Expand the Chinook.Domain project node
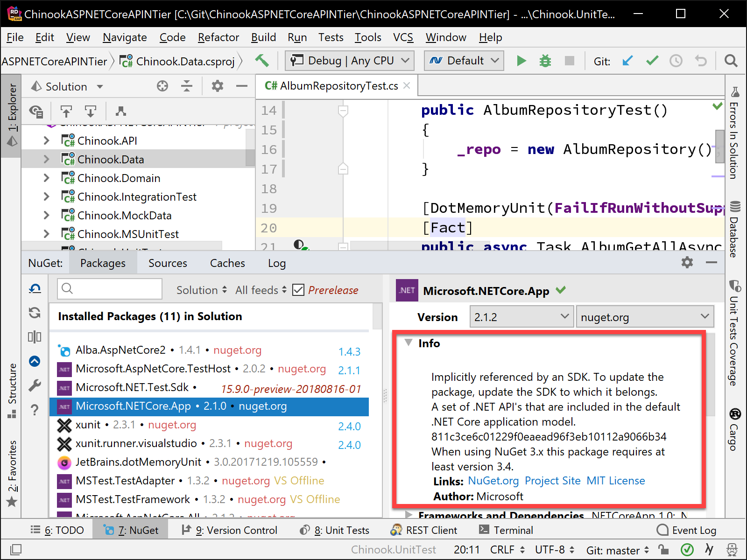The height and width of the screenshot is (560, 747). 46,178
